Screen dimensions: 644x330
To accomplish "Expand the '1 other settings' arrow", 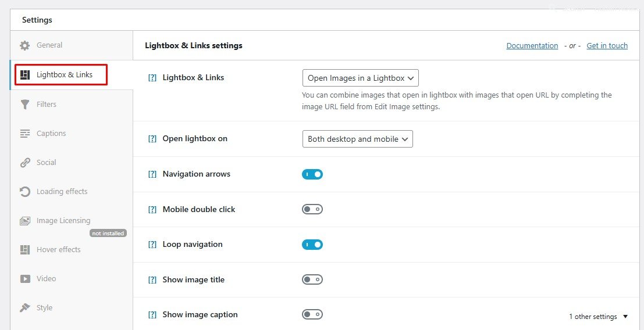I will (625, 317).
